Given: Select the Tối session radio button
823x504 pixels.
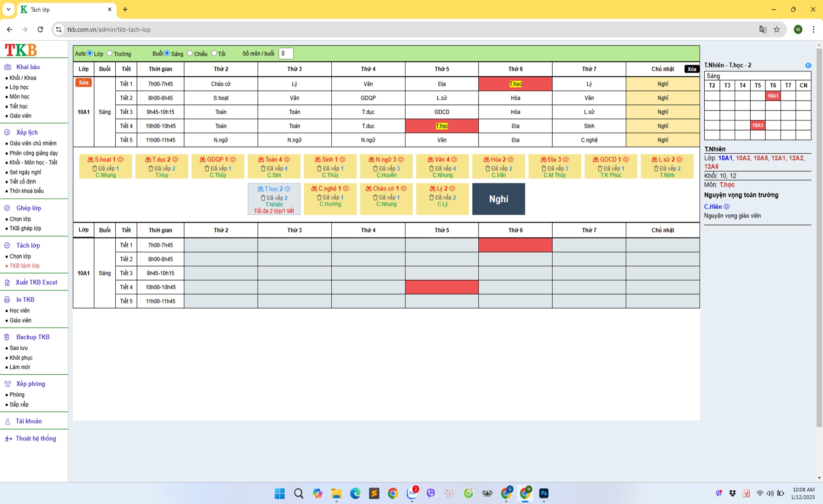Looking at the screenshot, I should pos(214,53).
